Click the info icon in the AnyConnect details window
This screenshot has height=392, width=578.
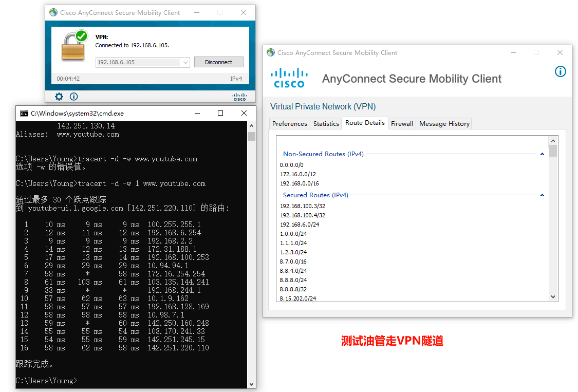pyautogui.click(x=561, y=71)
